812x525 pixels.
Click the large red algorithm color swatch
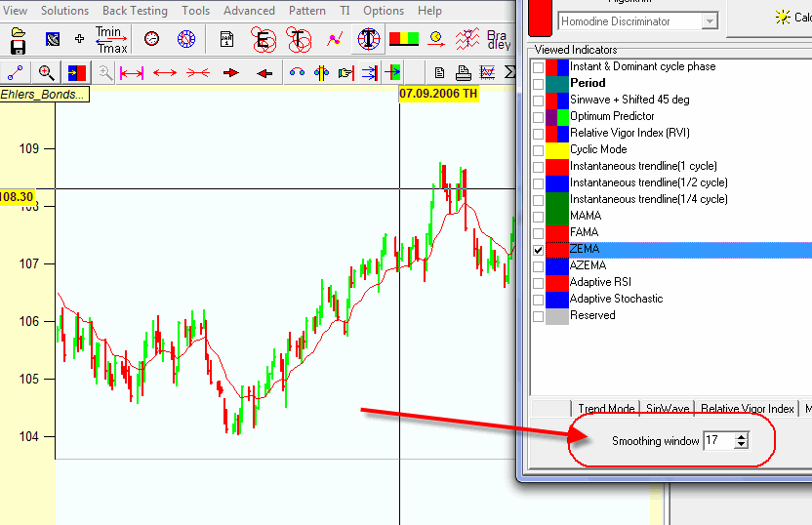(x=540, y=18)
